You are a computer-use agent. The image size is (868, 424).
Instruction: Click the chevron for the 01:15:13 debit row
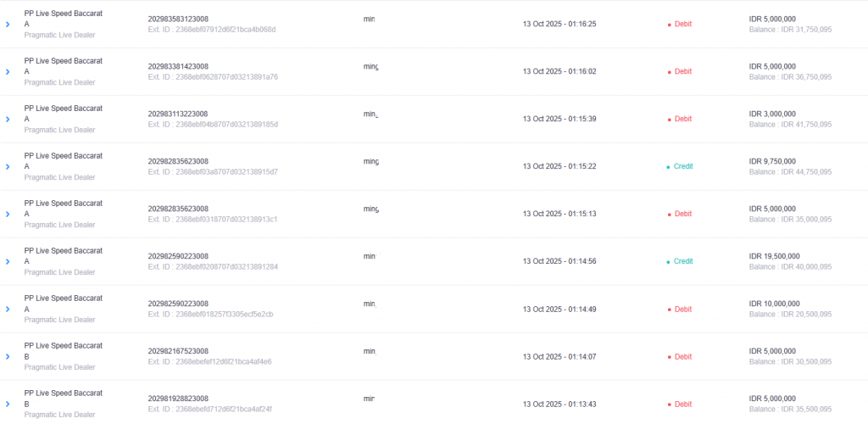point(8,215)
